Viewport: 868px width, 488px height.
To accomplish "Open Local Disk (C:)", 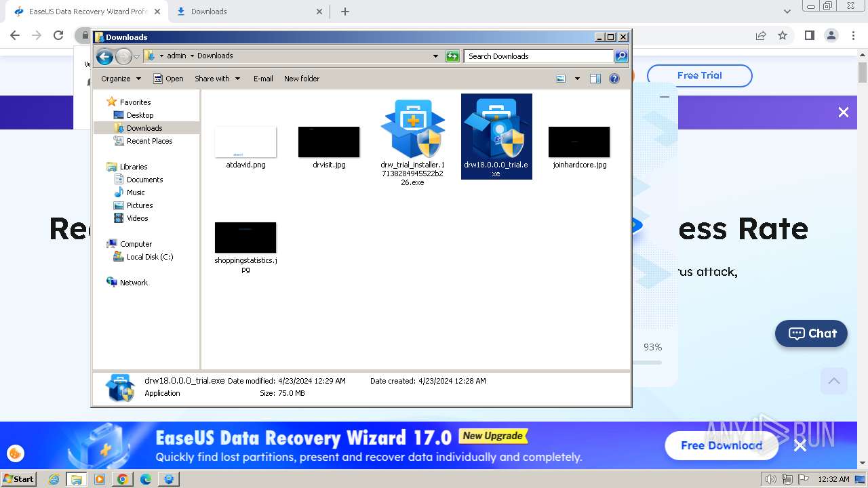I will click(149, 257).
